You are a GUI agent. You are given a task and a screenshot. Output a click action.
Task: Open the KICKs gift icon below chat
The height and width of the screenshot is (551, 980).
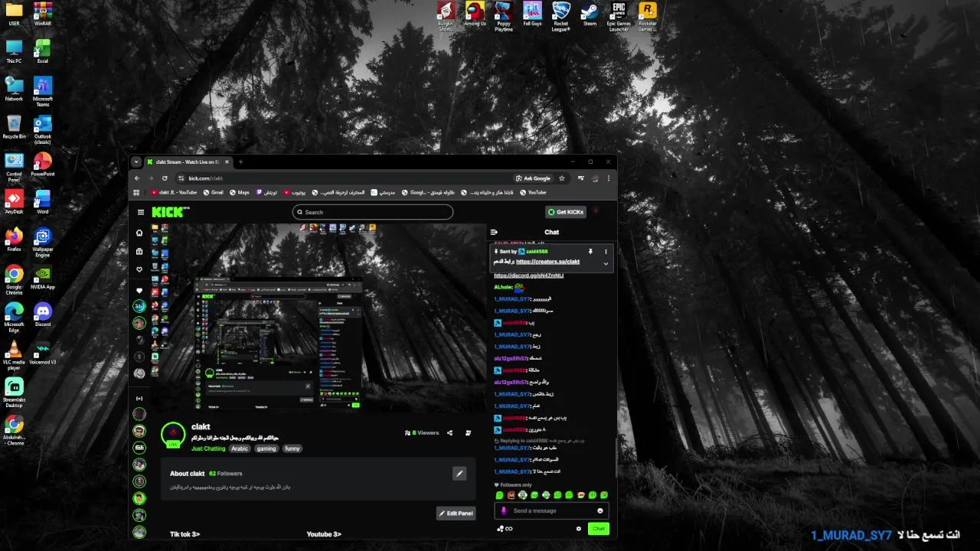pos(504,528)
